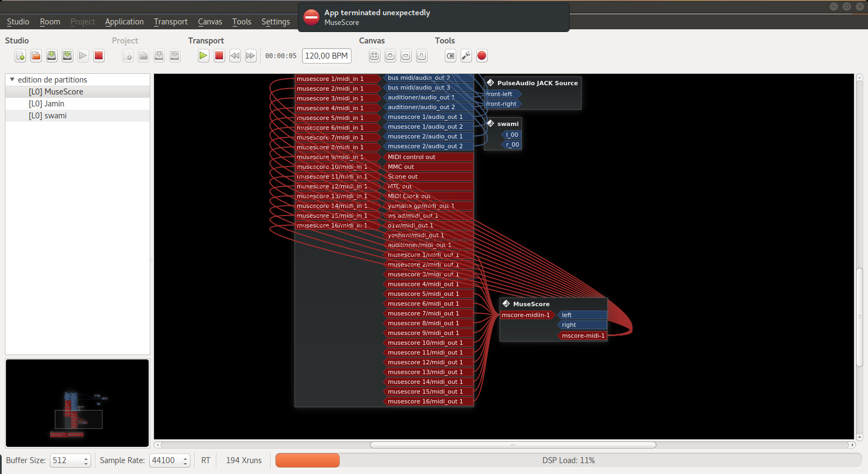This screenshot has height=474, width=868.
Task: Click the red error icon in the notification
Action: tap(311, 17)
